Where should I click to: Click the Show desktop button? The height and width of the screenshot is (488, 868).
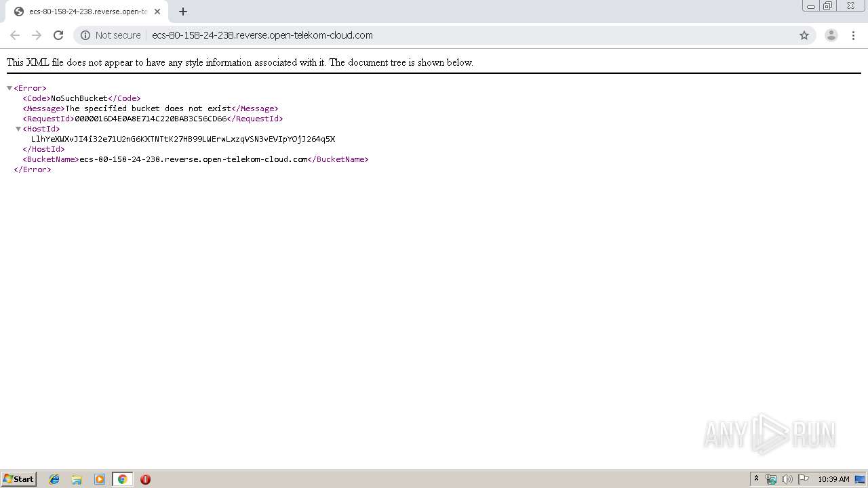coord(861,479)
